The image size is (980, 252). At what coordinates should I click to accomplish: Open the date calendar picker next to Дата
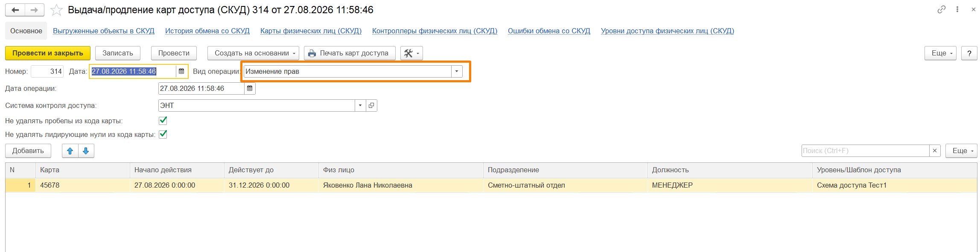click(x=181, y=71)
